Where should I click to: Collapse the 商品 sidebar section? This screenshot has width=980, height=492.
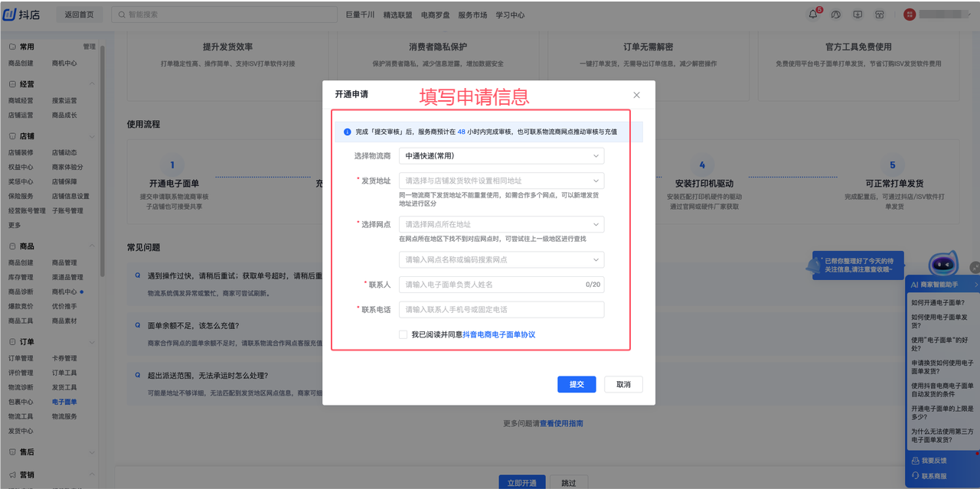(x=92, y=246)
